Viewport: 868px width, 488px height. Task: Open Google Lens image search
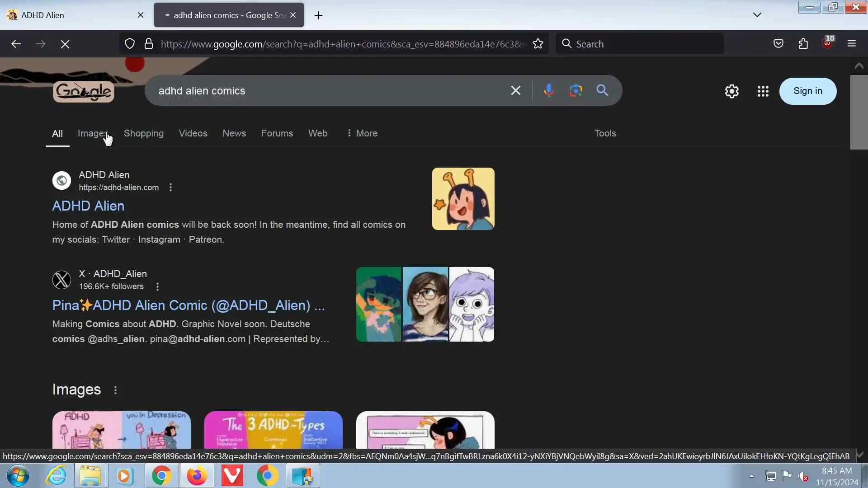(x=576, y=91)
